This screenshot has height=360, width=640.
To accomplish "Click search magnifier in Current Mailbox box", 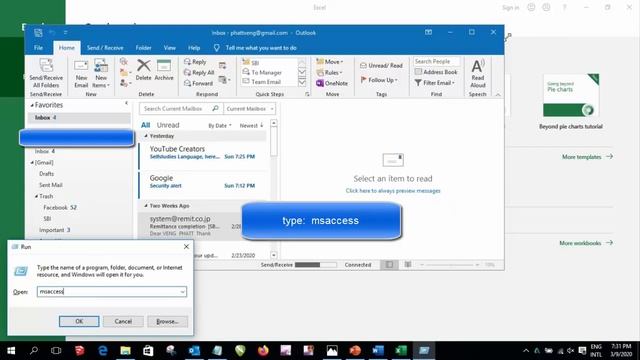I will [215, 109].
